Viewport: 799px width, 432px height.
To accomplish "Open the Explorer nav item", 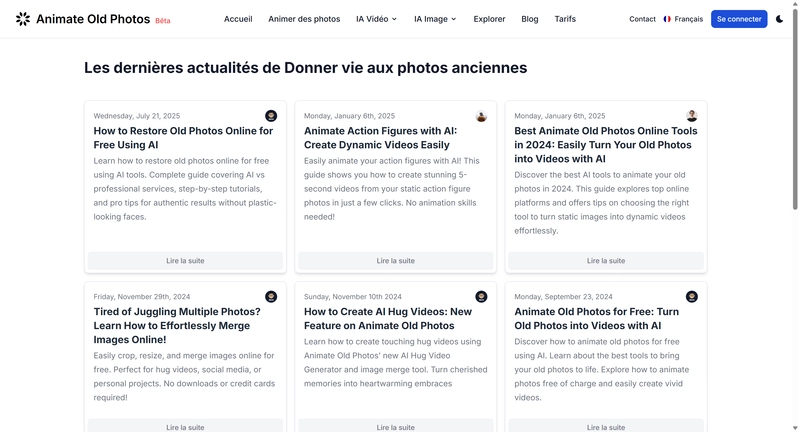I will 489,19.
